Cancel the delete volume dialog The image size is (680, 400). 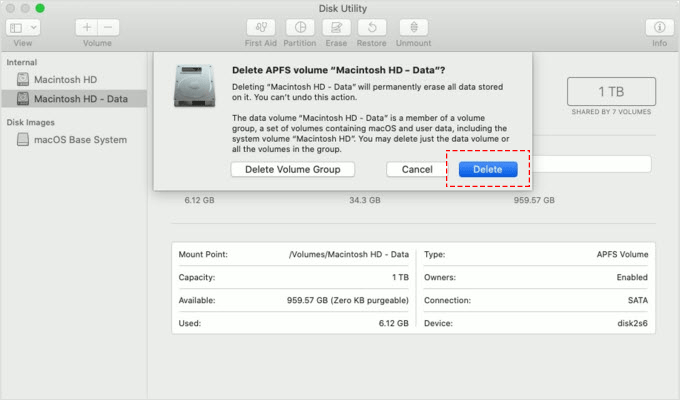click(x=417, y=169)
